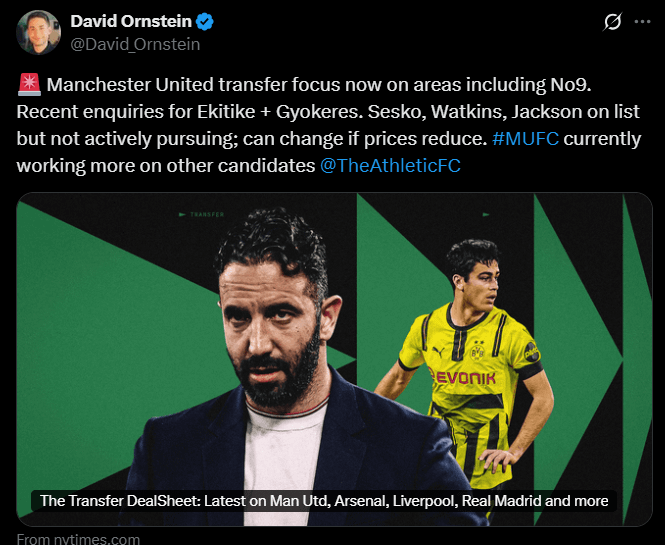The height and width of the screenshot is (545, 665).
Task: Open the three-dot More options menu
Action: click(642, 22)
